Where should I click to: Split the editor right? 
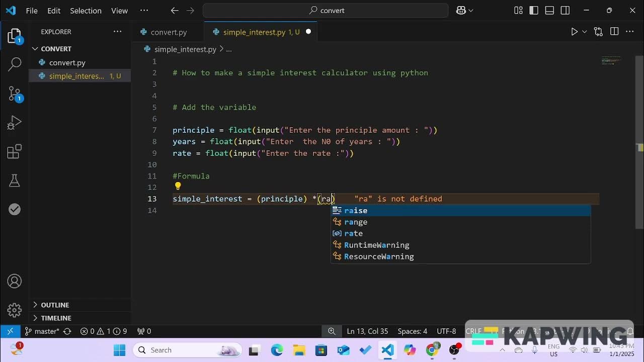click(x=614, y=32)
